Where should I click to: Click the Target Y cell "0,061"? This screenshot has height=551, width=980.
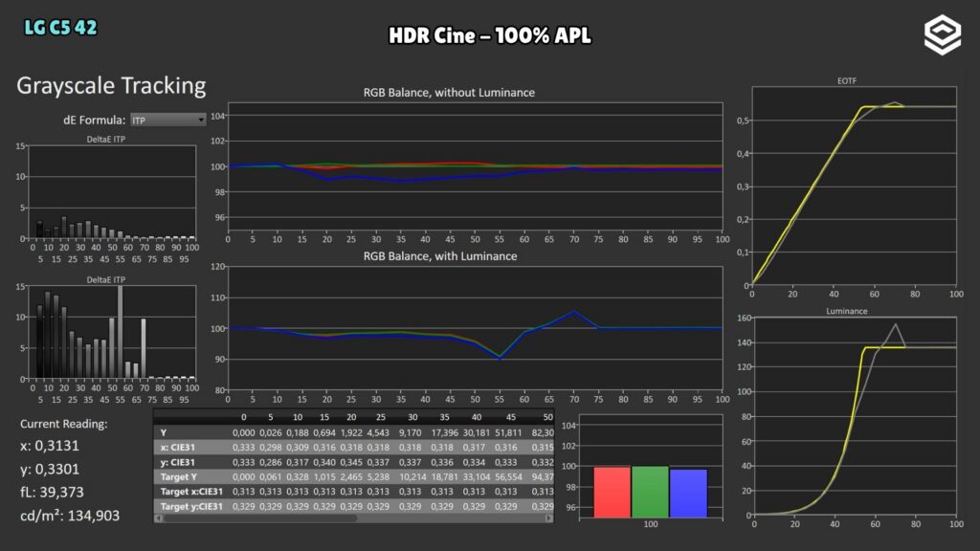[271, 476]
